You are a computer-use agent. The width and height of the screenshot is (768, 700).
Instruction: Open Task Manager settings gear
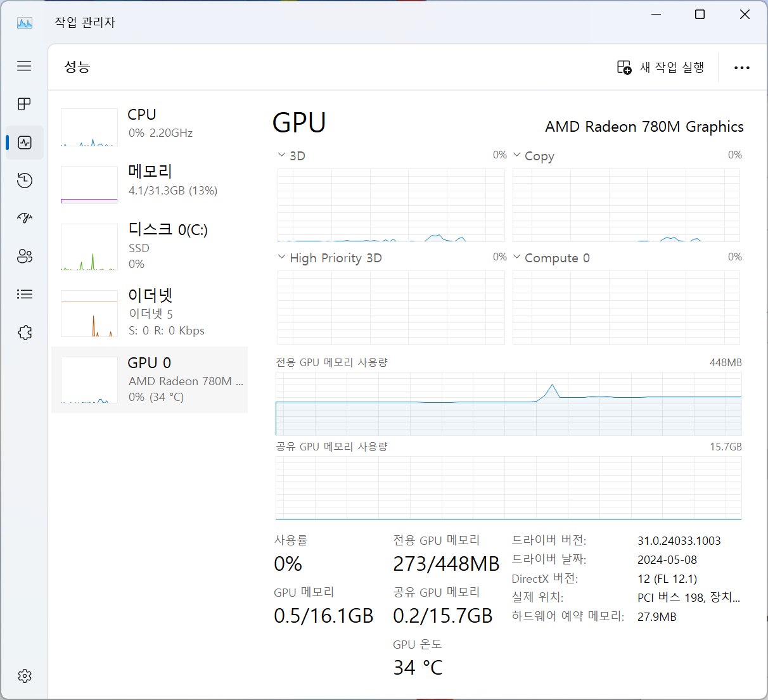tap(25, 676)
